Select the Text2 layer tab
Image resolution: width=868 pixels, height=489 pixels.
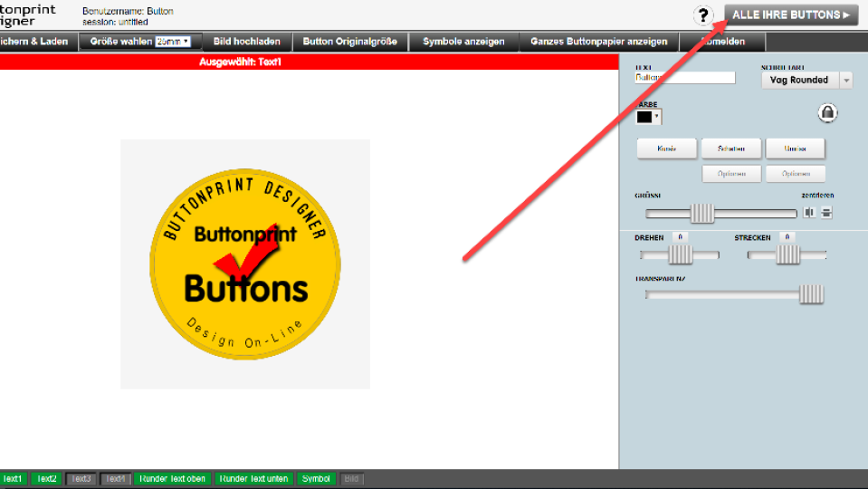(45, 478)
